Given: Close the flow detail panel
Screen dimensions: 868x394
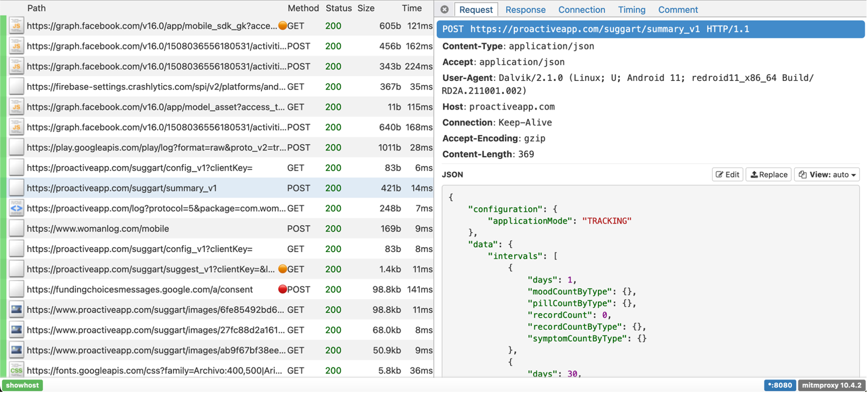Looking at the screenshot, I should point(444,10).
